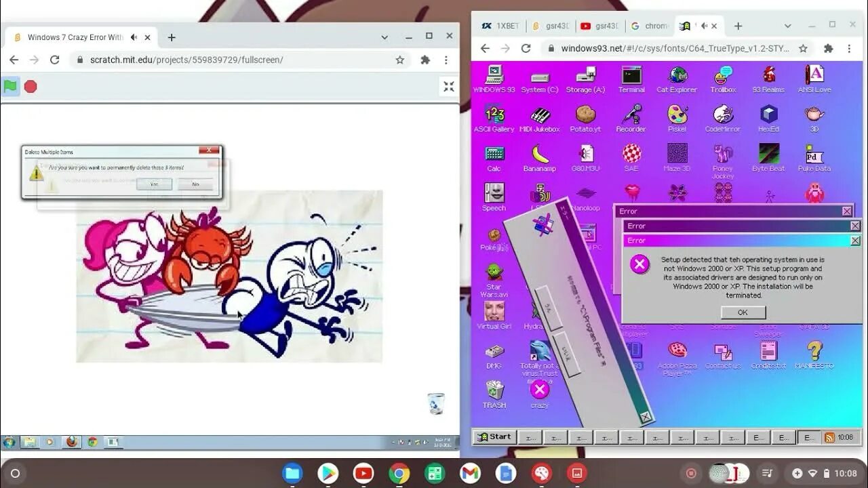Open crazy pink X icon
Image resolution: width=868 pixels, height=488 pixels.
(540, 394)
